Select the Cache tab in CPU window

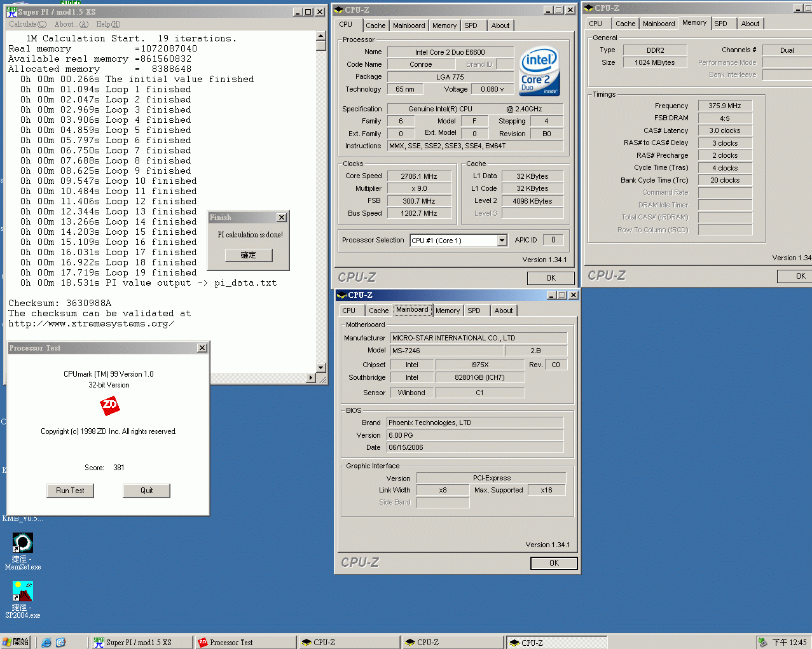pyautogui.click(x=375, y=25)
